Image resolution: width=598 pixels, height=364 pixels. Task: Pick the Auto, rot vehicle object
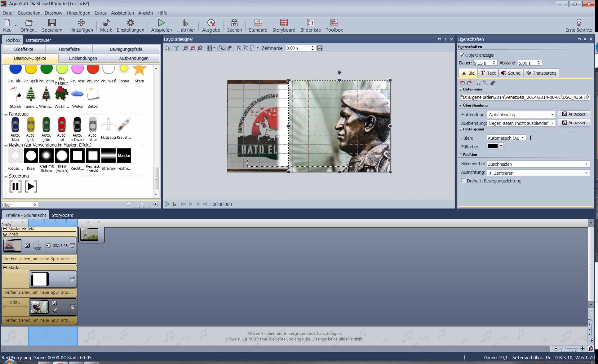(x=62, y=125)
